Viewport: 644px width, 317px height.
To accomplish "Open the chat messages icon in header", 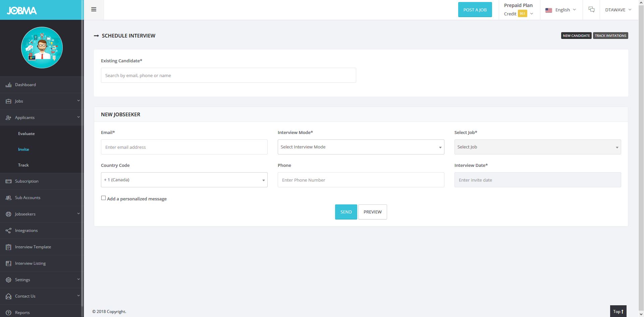I will [x=591, y=10].
